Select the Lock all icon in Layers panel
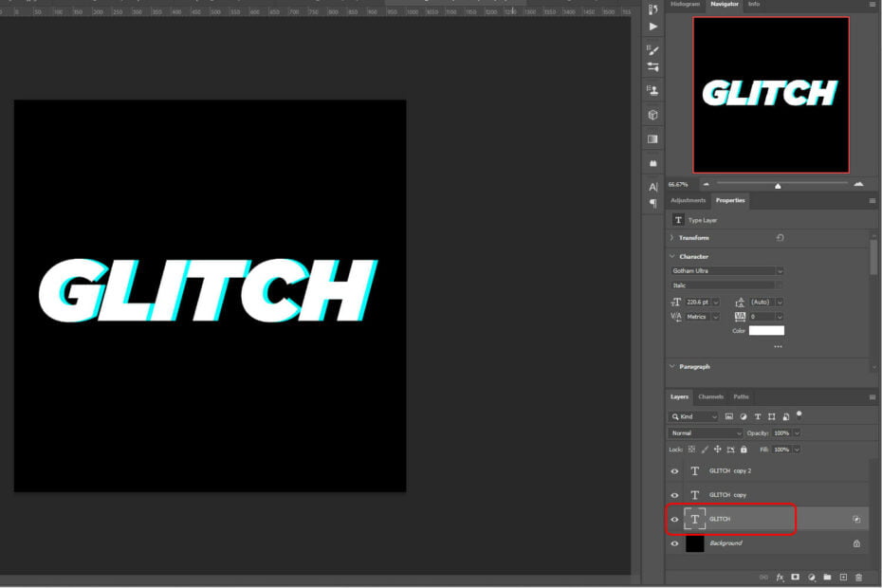The height and width of the screenshot is (588, 882). (744, 450)
